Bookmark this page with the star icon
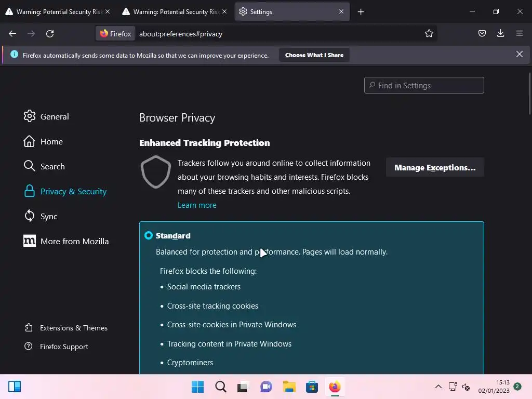Image resolution: width=532 pixels, height=399 pixels. [x=429, y=33]
